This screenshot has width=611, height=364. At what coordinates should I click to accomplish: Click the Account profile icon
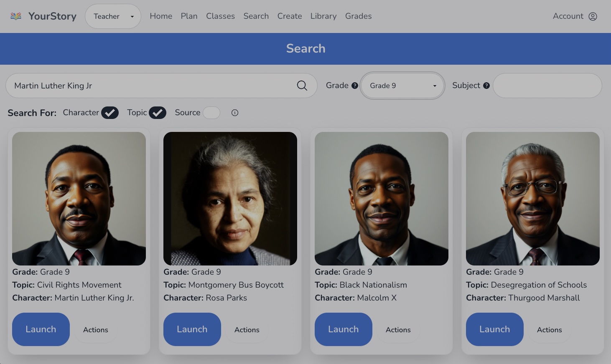pos(593,16)
